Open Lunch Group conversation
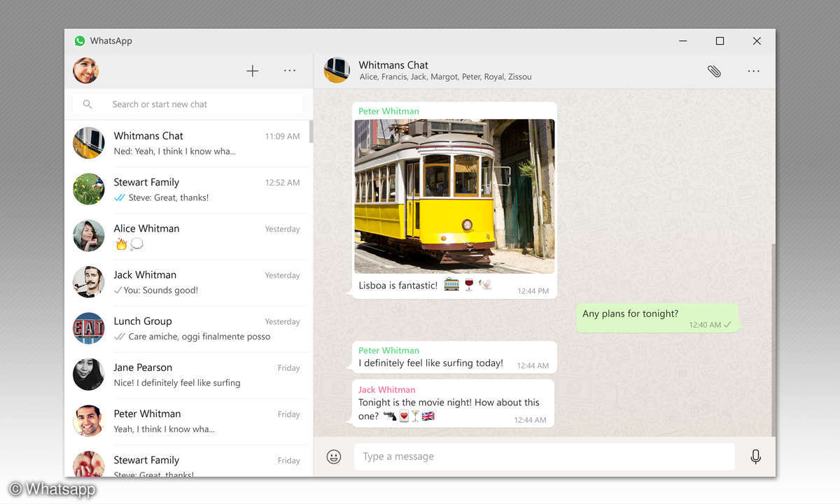 click(188, 328)
